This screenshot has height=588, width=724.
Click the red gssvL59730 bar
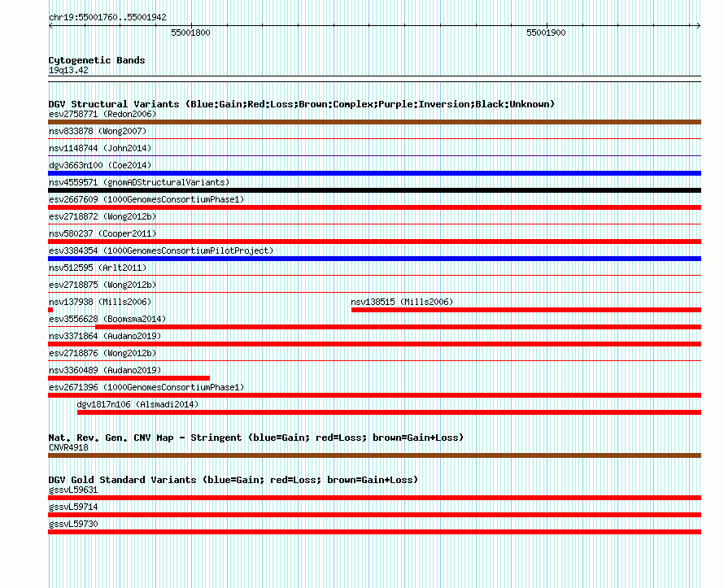(x=374, y=532)
